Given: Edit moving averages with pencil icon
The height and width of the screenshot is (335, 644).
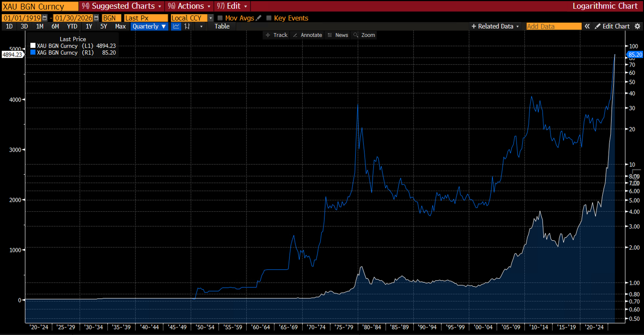Looking at the screenshot, I should pyautogui.click(x=259, y=18).
